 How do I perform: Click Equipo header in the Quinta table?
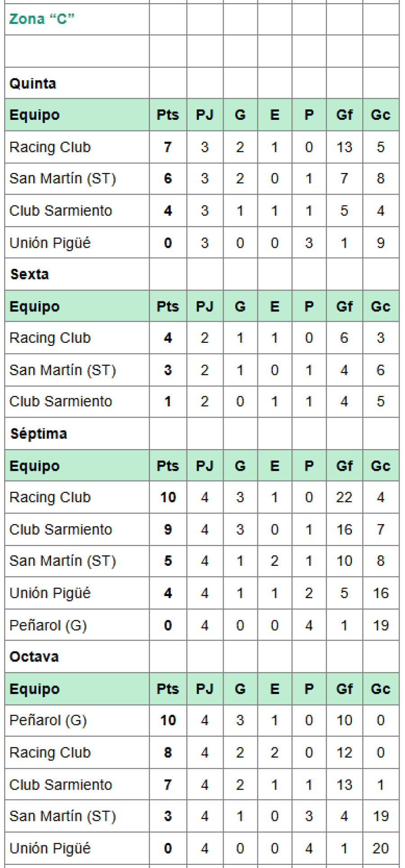pyautogui.click(x=35, y=115)
